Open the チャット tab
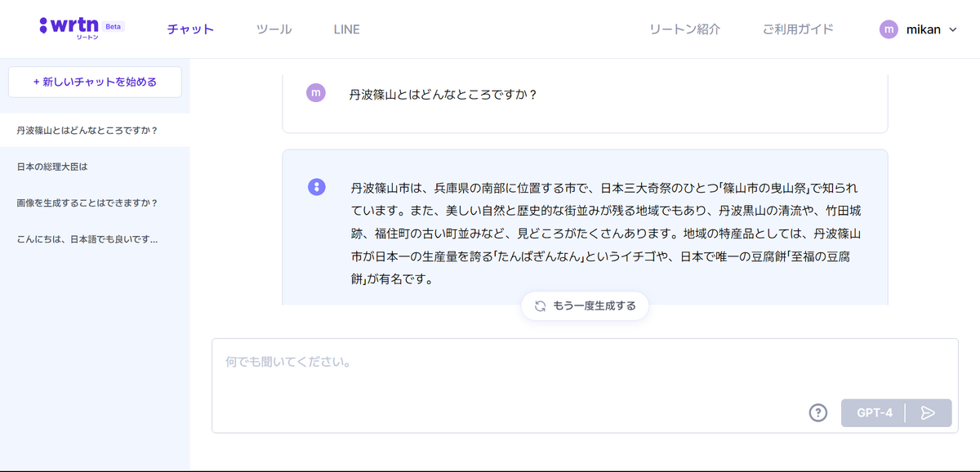Screen dimensions: 980x472 pos(190,29)
